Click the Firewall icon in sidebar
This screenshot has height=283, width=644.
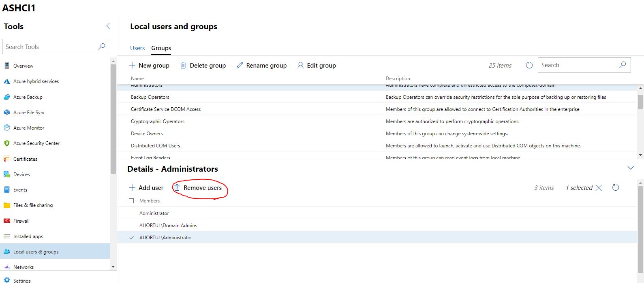(6, 221)
